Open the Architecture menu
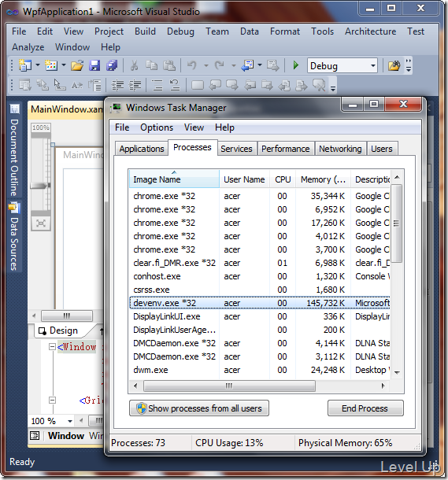Viewport: 448px width, 480px height. click(x=371, y=31)
